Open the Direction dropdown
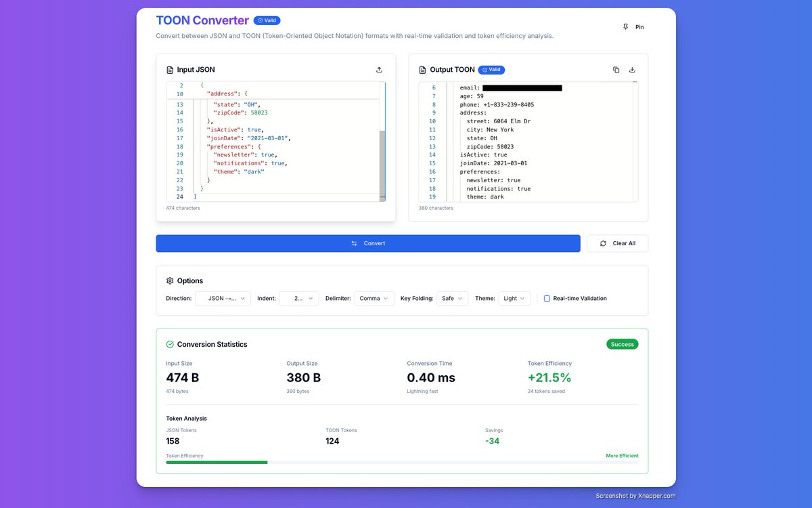812x508 pixels. [x=223, y=298]
